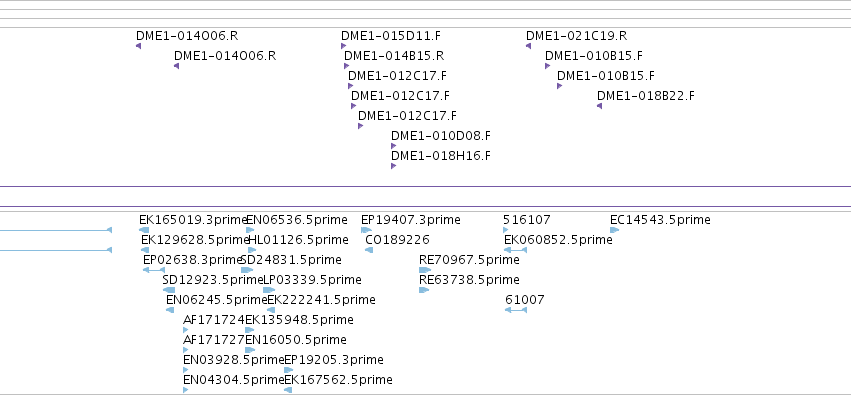The image size is (851, 395).
Task: Click the arrow glyph under CO189226
Action: [369, 250]
